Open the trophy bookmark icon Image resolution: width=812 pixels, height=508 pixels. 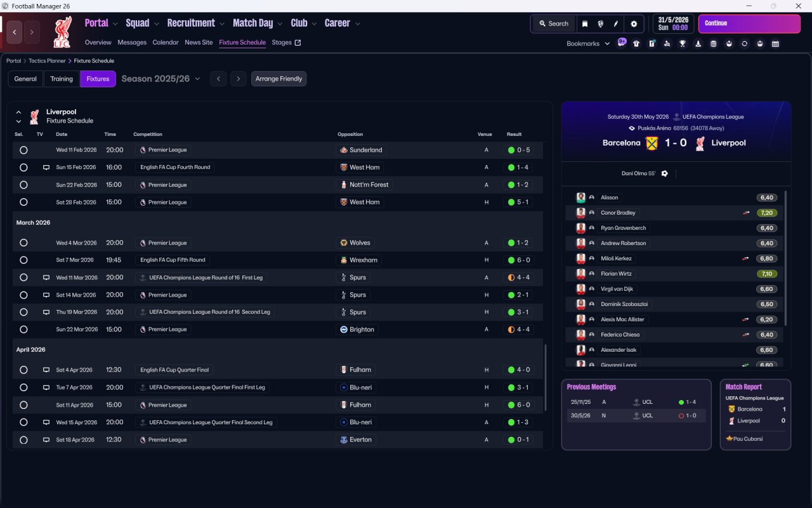[x=683, y=44]
